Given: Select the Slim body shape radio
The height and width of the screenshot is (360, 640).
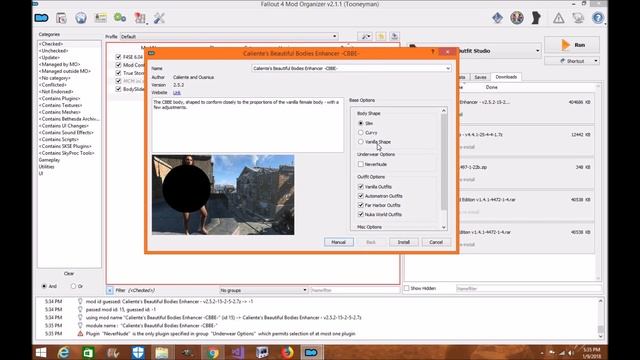Looking at the screenshot, I should 360,123.
